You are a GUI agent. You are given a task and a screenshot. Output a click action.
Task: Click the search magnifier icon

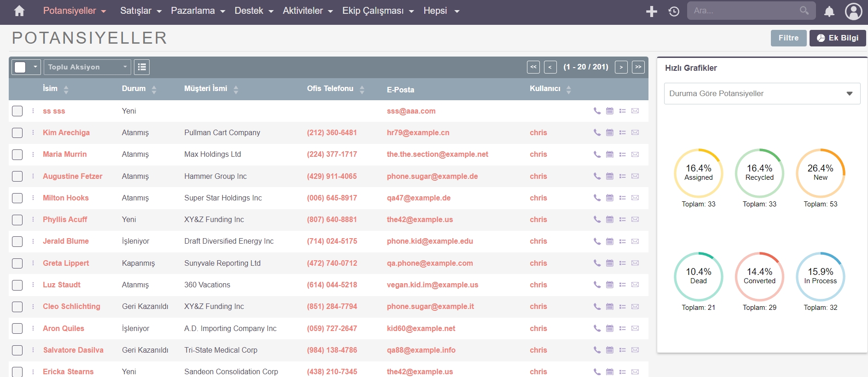pos(804,11)
